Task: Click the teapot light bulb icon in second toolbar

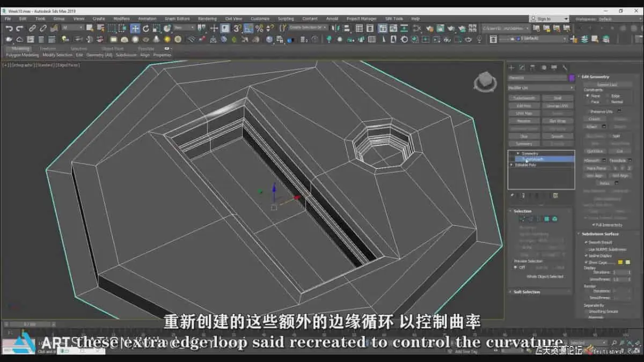Action: coord(65,39)
